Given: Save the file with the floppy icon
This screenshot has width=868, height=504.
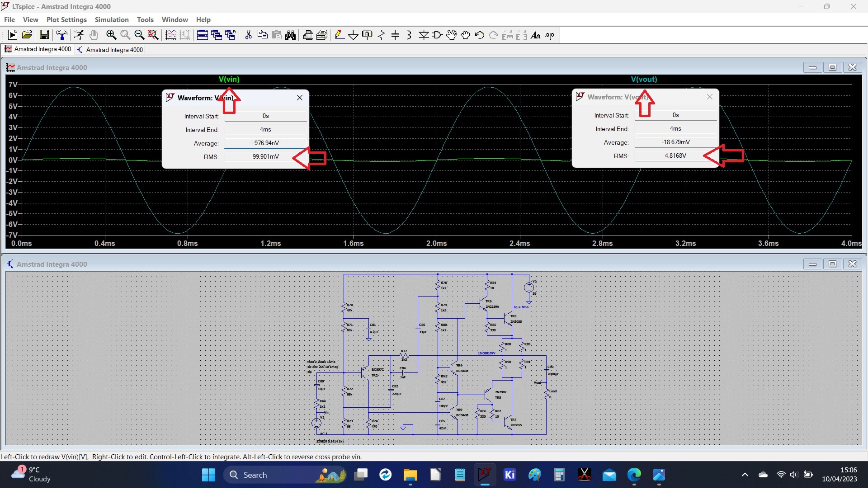Looking at the screenshot, I should (x=44, y=35).
